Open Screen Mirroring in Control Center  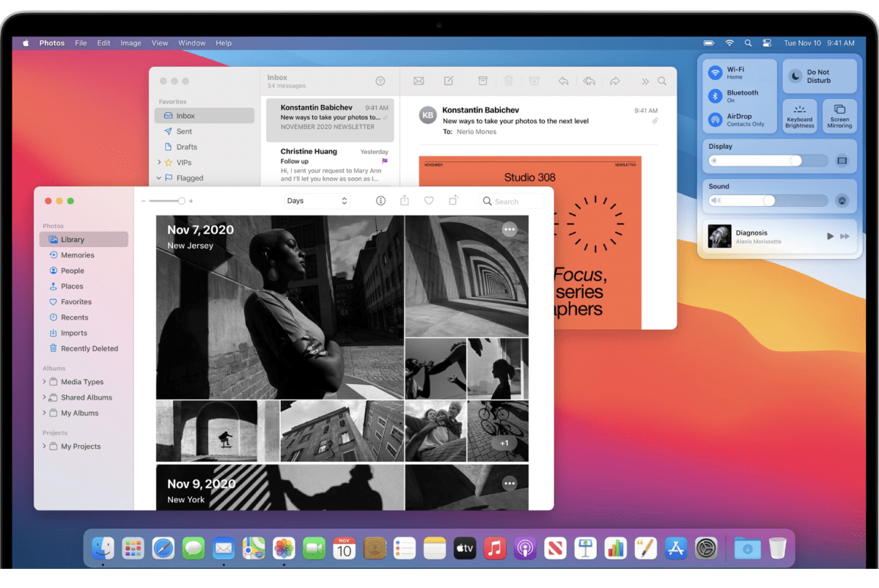[x=839, y=116]
